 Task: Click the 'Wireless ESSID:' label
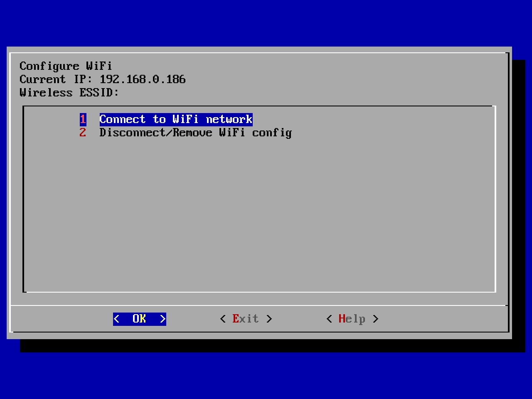click(x=69, y=93)
